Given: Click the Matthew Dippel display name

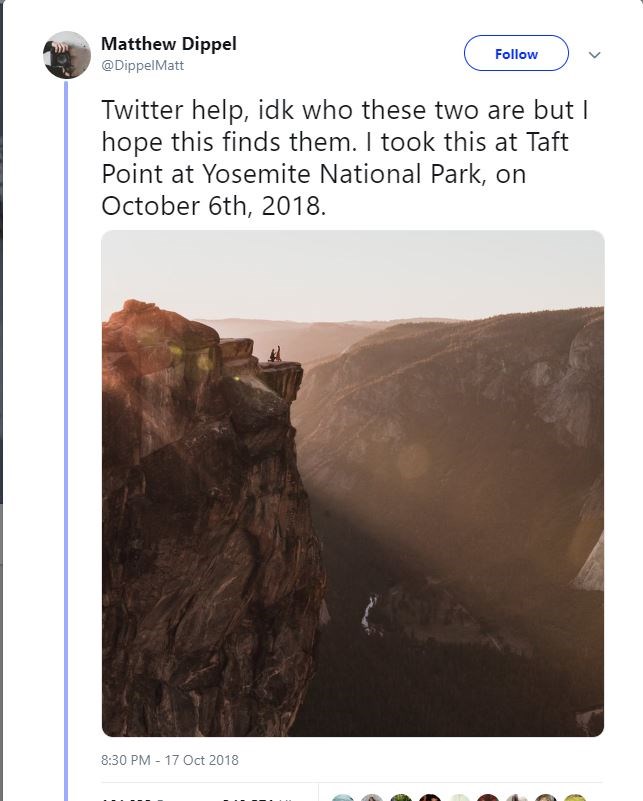Looking at the screenshot, I should [169, 45].
